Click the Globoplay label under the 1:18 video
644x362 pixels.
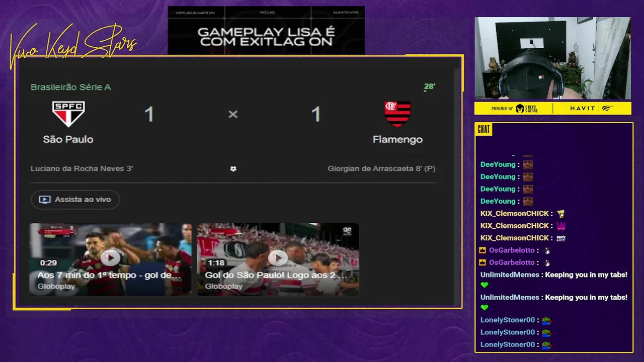(224, 286)
